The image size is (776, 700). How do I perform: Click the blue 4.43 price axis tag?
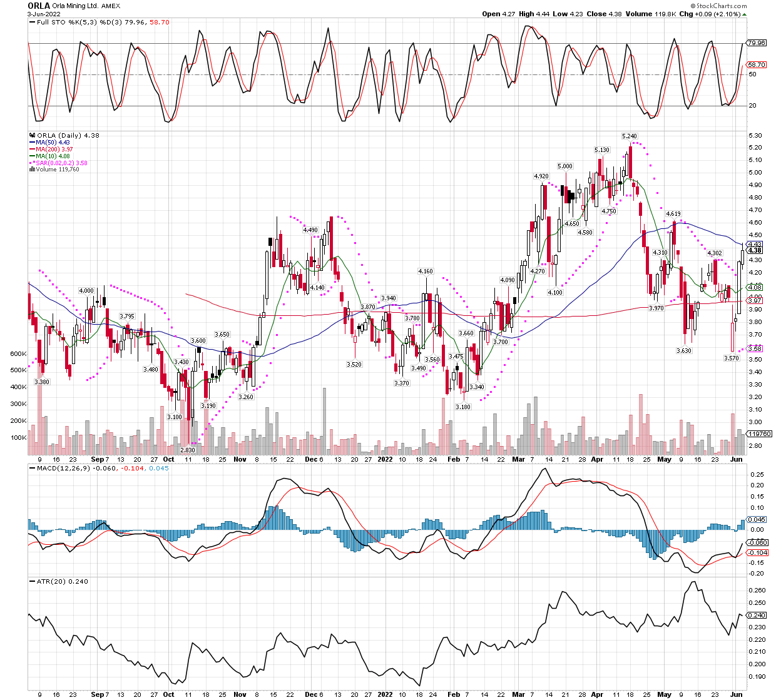pyautogui.click(x=755, y=245)
